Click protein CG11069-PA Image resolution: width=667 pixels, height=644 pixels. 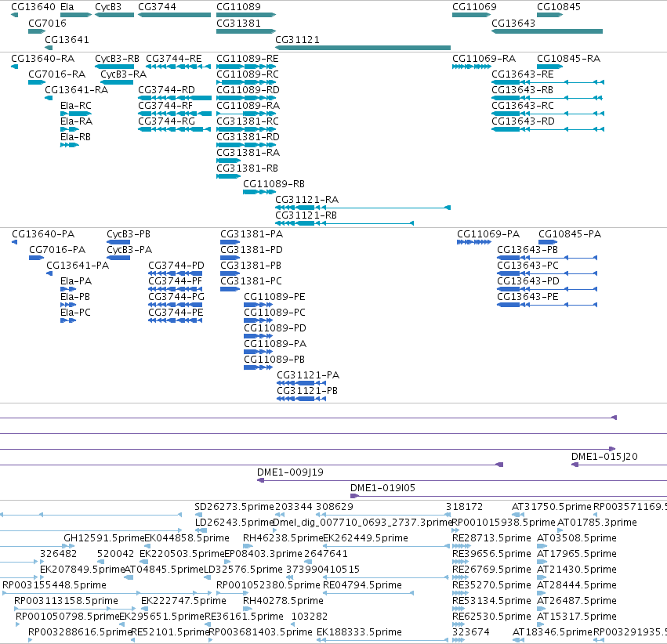point(474,242)
